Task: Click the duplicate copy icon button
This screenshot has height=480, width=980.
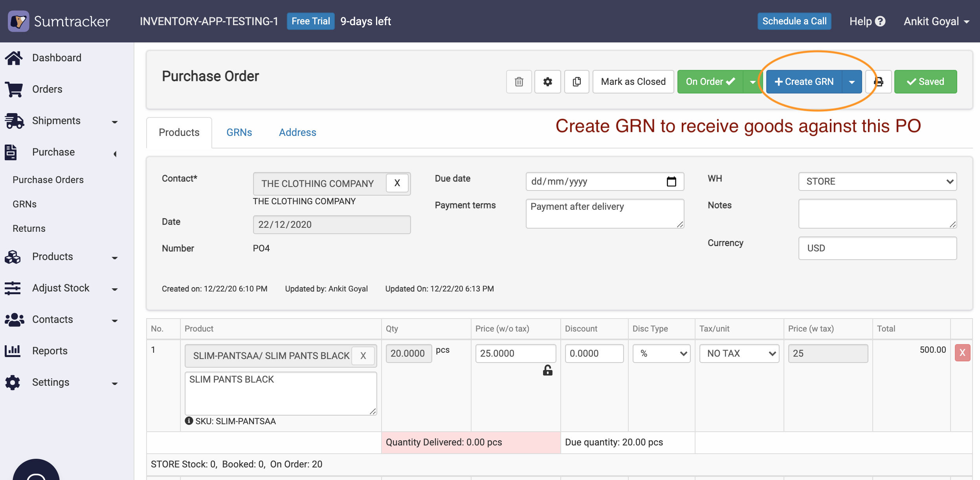Action: point(576,82)
